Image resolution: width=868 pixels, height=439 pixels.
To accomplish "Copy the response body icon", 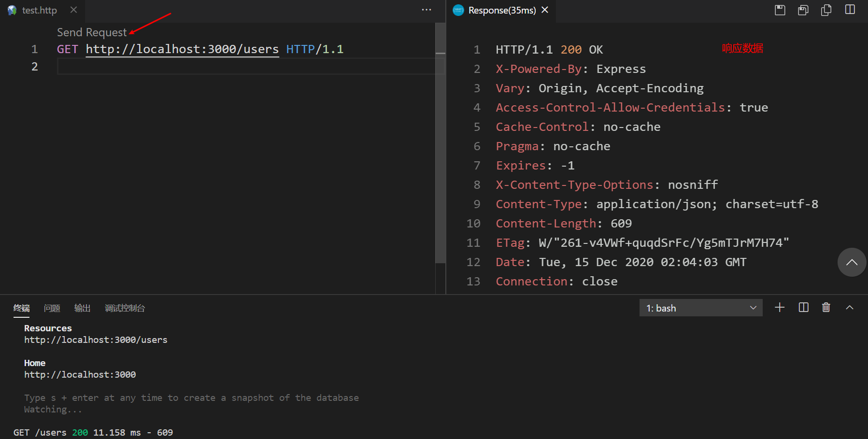I will [x=826, y=10].
